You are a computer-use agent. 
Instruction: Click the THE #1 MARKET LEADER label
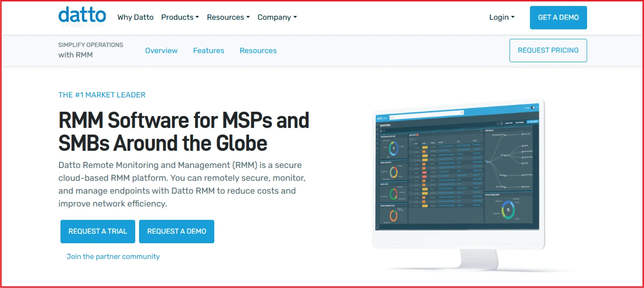click(x=102, y=95)
